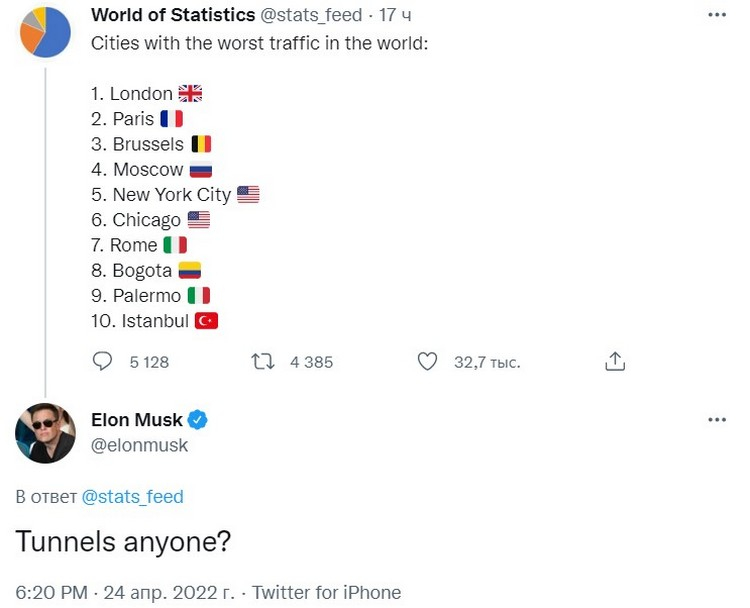Click the retweet arrows icon
Viewport: 750px width, 608px height.
[x=262, y=361]
